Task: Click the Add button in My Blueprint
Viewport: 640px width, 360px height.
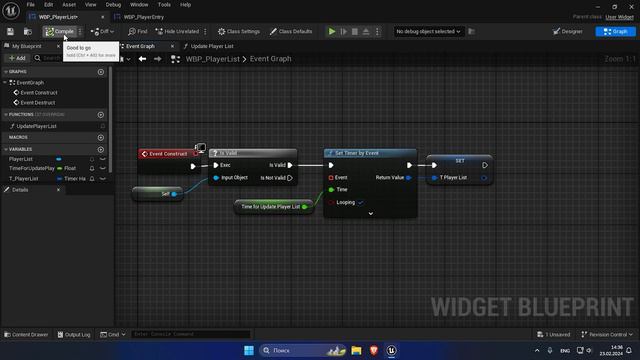Action: point(17,58)
